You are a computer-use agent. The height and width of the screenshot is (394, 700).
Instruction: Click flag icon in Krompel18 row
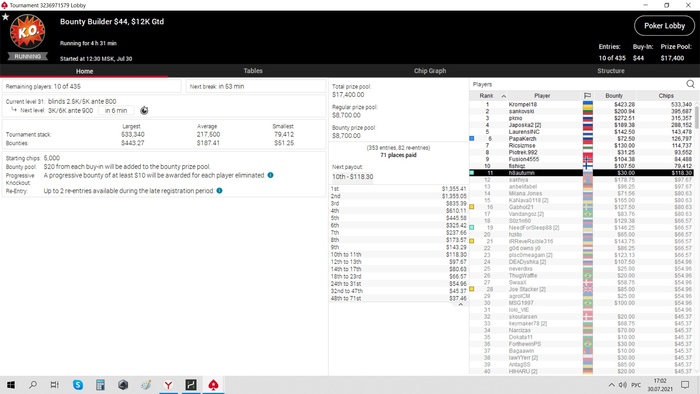[588, 104]
